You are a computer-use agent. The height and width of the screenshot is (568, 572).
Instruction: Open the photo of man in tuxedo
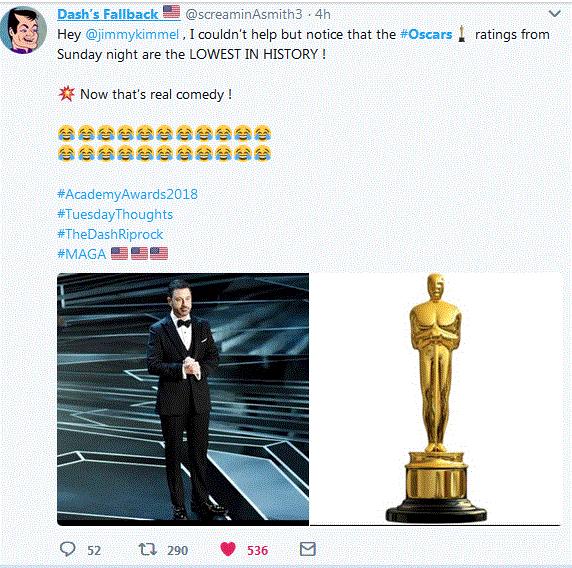[x=183, y=399]
